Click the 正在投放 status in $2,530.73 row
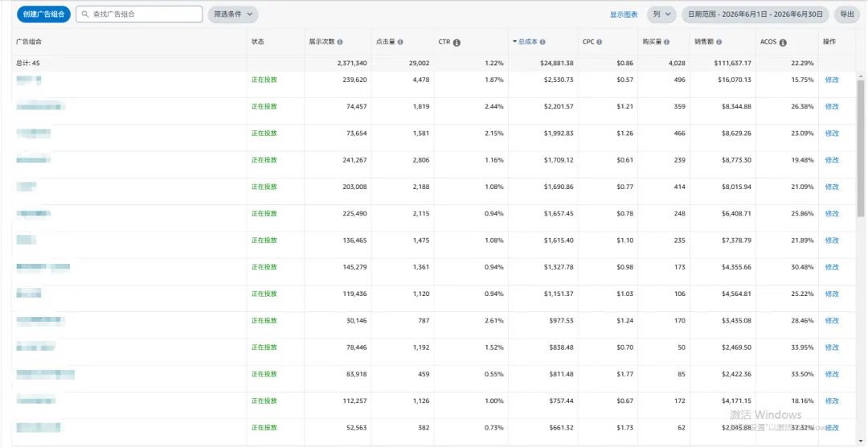This screenshot has width=868, height=448. pyautogui.click(x=264, y=80)
